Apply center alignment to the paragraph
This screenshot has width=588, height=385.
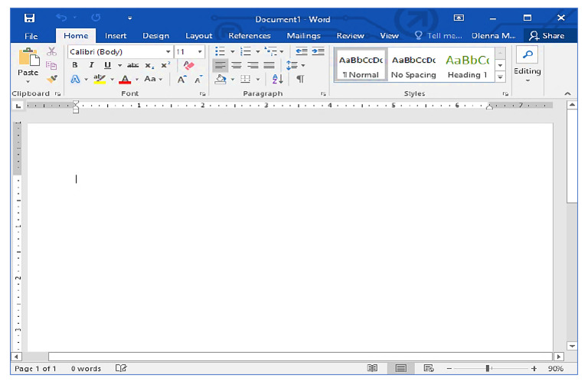(237, 65)
